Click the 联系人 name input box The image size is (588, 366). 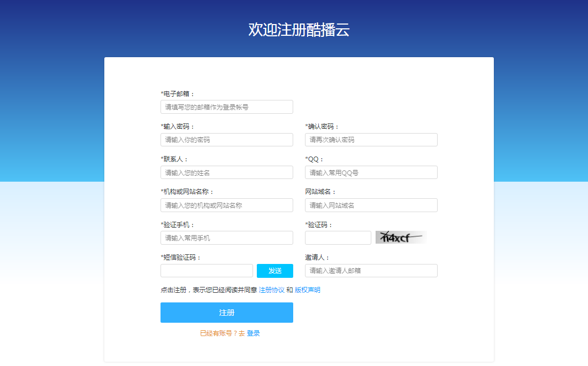pyautogui.click(x=226, y=173)
